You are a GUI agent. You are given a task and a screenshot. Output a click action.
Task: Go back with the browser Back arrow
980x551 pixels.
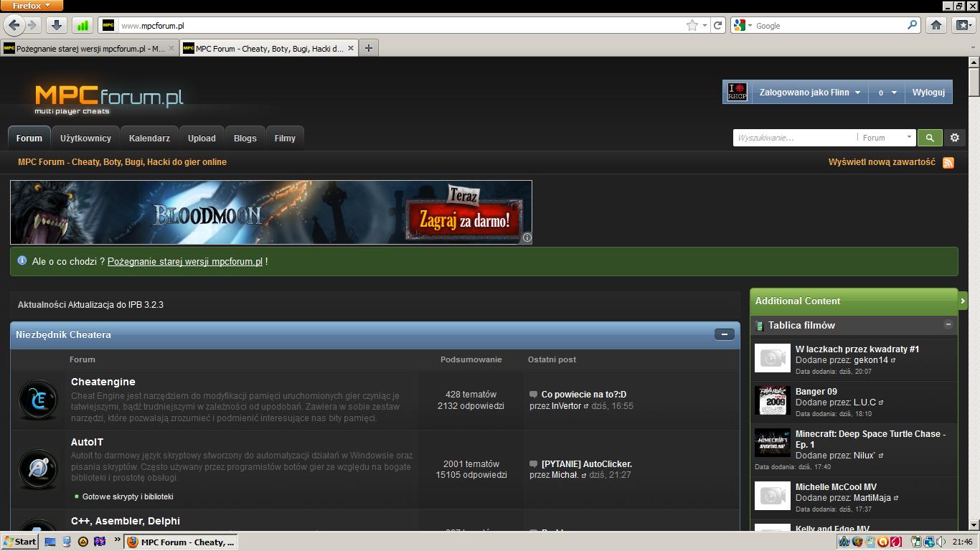point(14,25)
